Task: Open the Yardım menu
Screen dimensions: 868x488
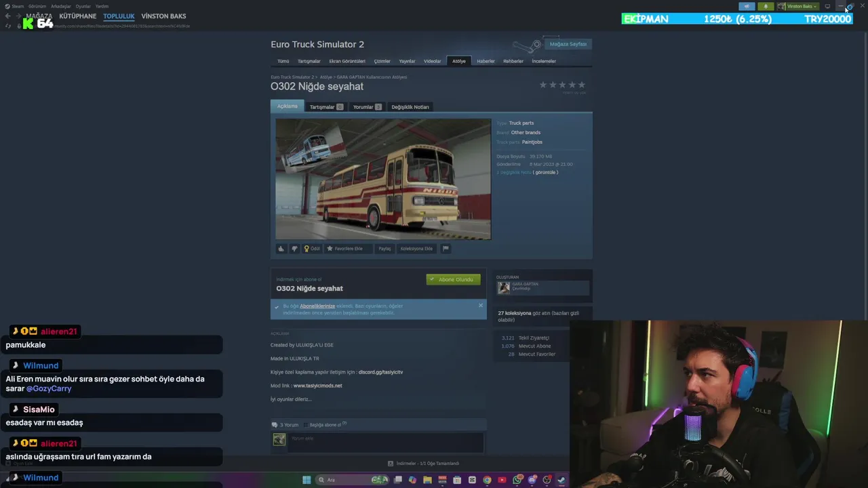Action: coord(102,6)
